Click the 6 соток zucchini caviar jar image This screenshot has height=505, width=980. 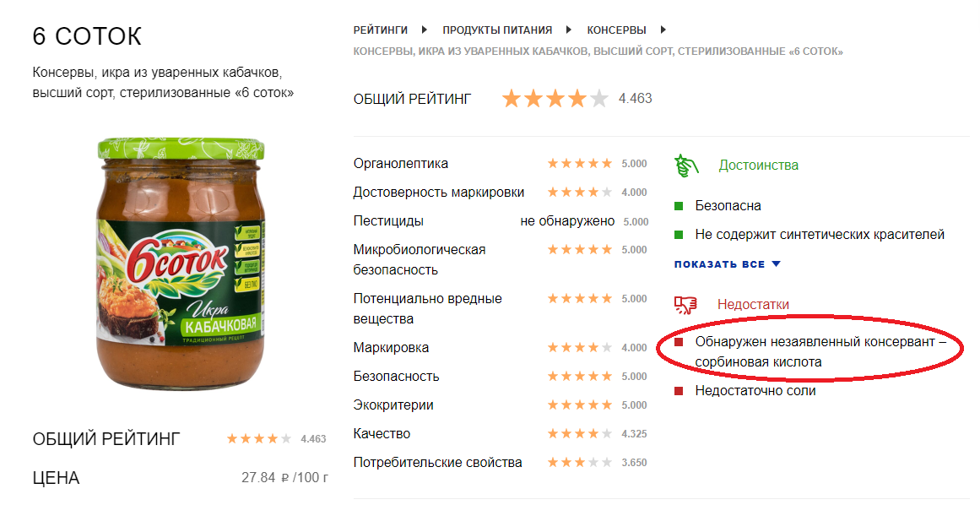(181, 263)
